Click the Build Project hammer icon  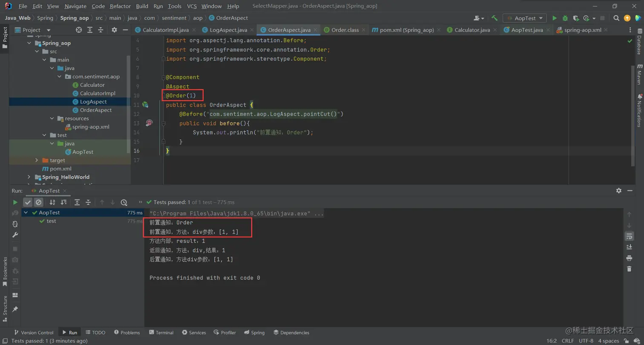click(494, 18)
